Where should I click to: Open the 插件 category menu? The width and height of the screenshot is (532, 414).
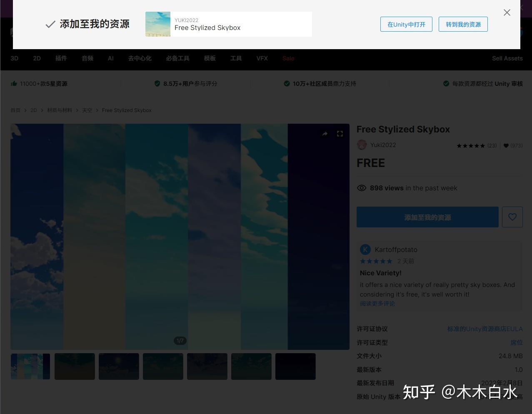coord(61,58)
